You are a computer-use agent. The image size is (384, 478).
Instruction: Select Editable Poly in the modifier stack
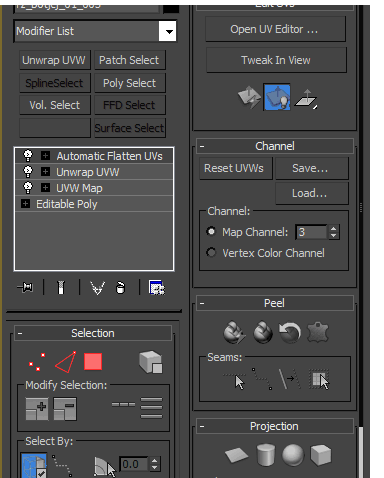tap(67, 204)
